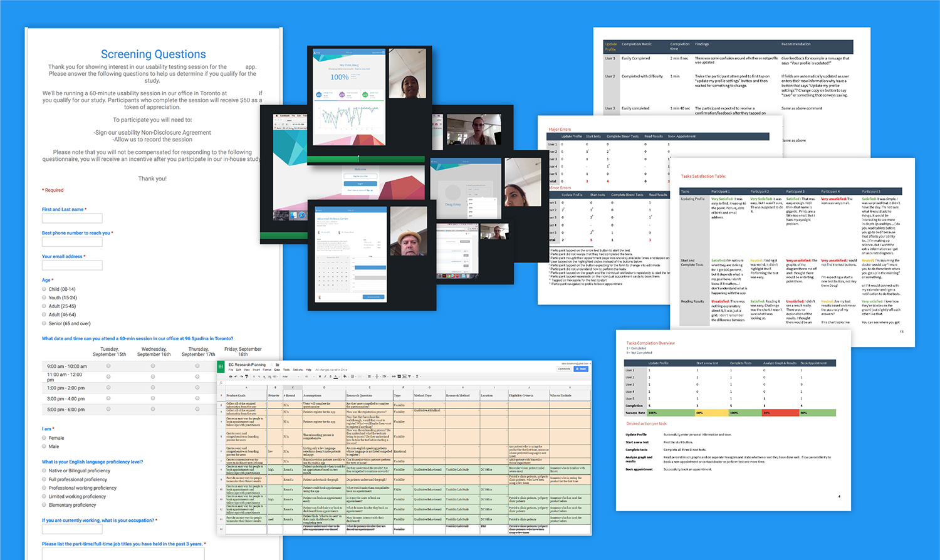Click the green Sheets home logo
This screenshot has width=940, height=560.
[x=221, y=367]
